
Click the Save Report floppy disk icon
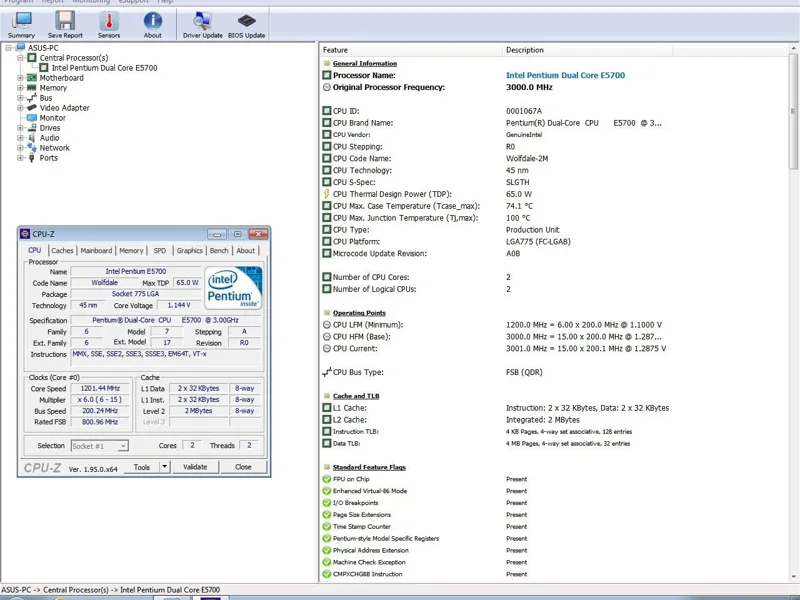tap(65, 23)
